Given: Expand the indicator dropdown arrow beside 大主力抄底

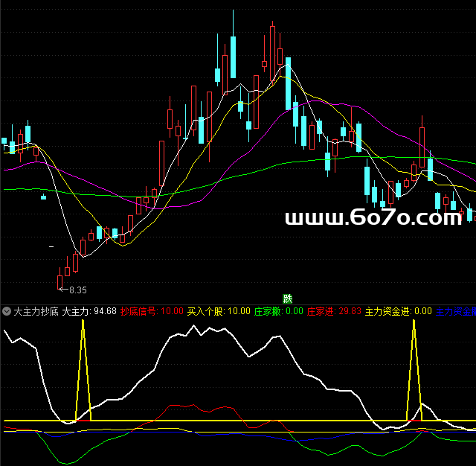Looking at the screenshot, I should [7, 311].
